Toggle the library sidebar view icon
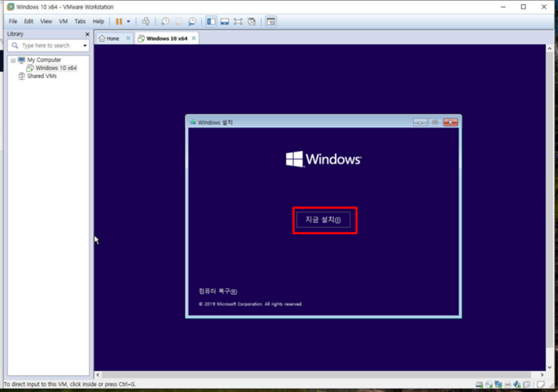The image size is (558, 392). pyautogui.click(x=211, y=22)
